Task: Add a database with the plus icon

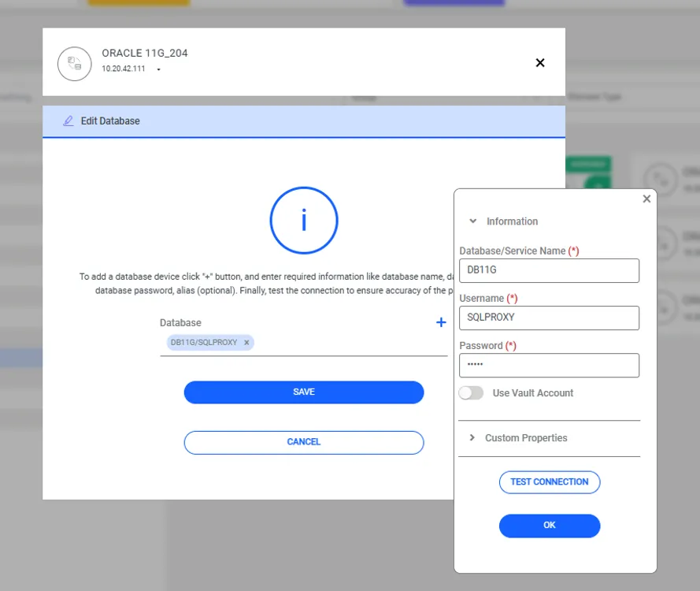Action: [x=441, y=322]
